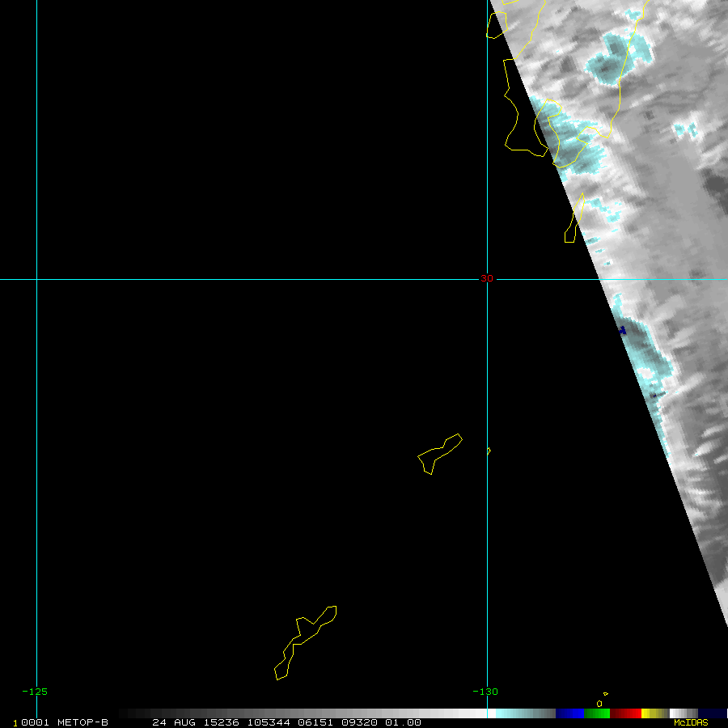The height and width of the screenshot is (728, 728).
Task: Select blue segment of color bar
Action: tap(569, 713)
